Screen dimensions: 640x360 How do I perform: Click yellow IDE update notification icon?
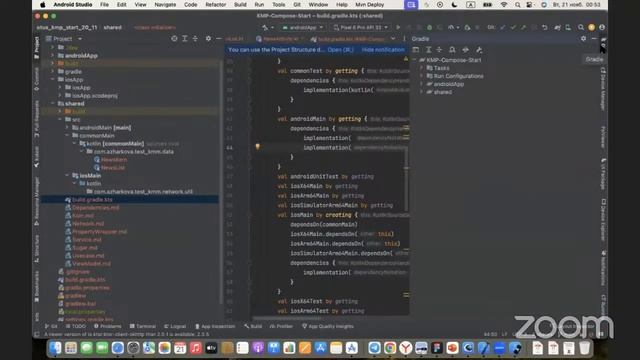591,27
